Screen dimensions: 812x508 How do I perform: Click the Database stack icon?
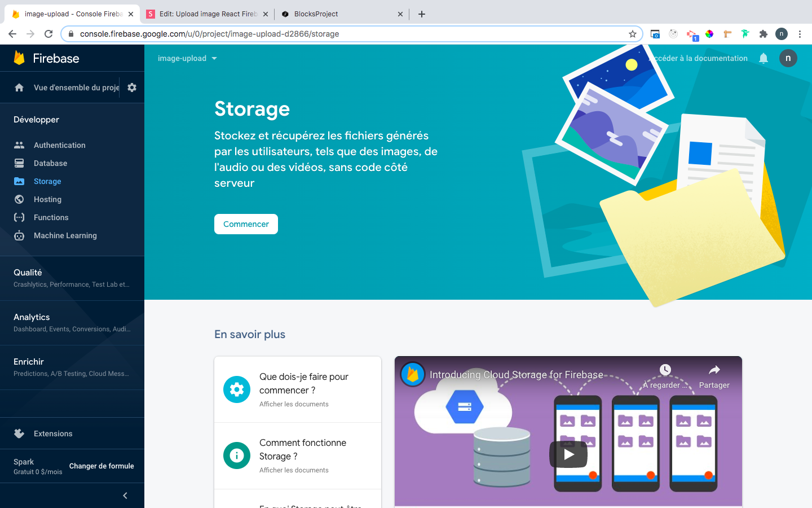pos(19,163)
